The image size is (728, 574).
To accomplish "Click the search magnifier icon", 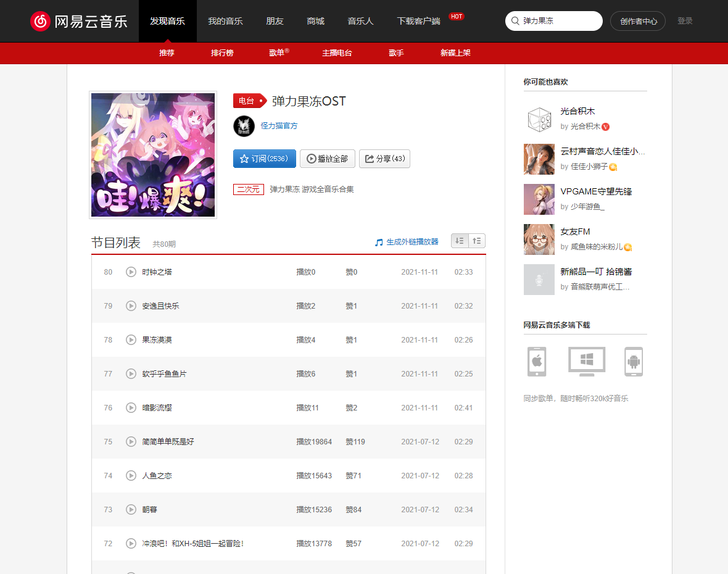I will pos(515,21).
